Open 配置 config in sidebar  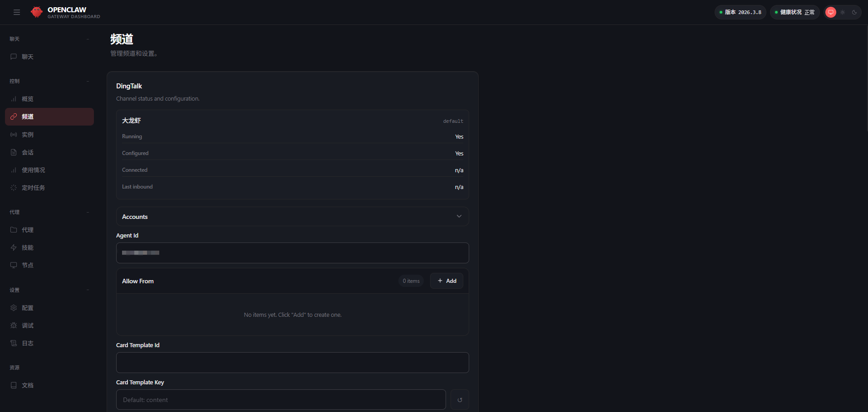49,308
